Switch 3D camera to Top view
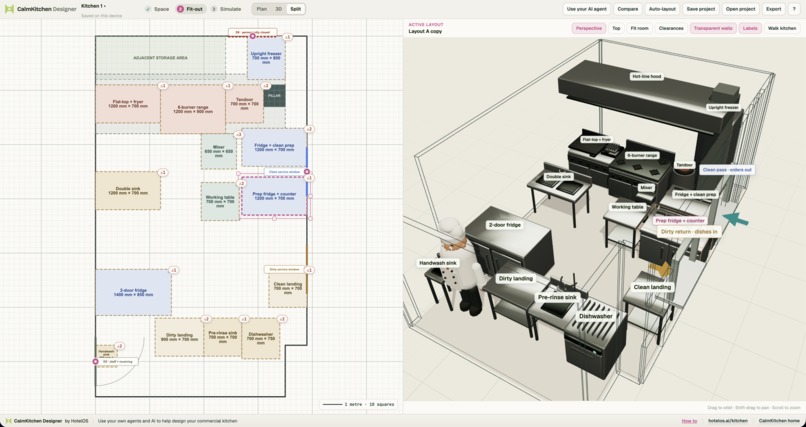 coord(616,28)
